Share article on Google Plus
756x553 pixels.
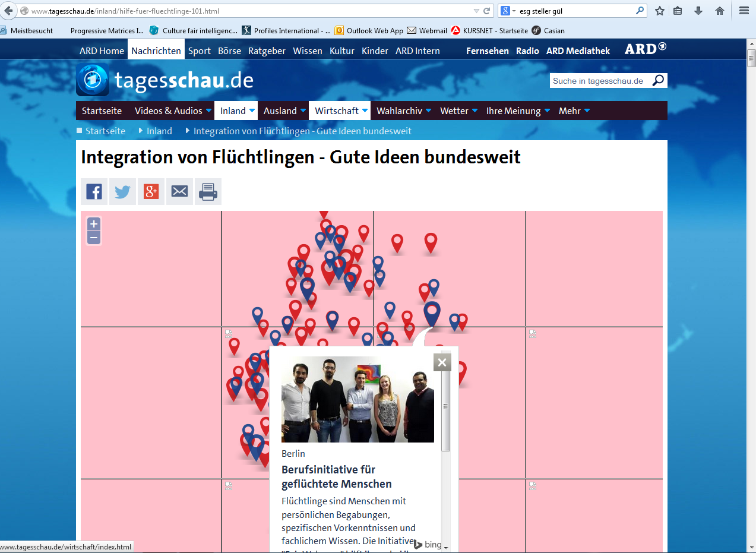[x=151, y=191]
